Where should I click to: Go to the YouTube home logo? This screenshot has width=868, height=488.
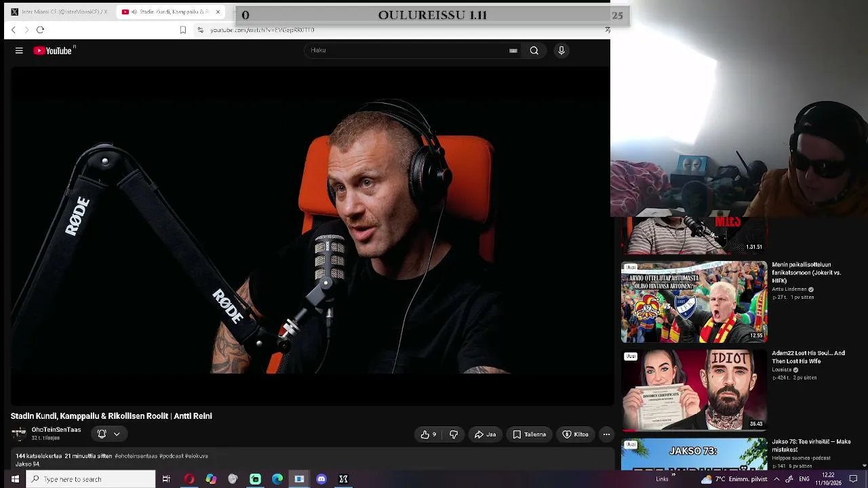click(53, 50)
